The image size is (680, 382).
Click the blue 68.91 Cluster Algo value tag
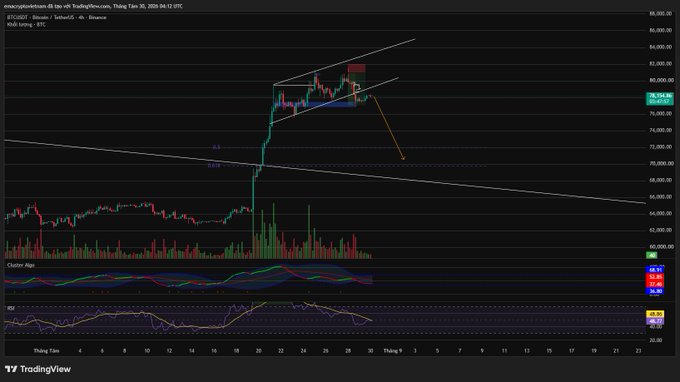point(655,270)
